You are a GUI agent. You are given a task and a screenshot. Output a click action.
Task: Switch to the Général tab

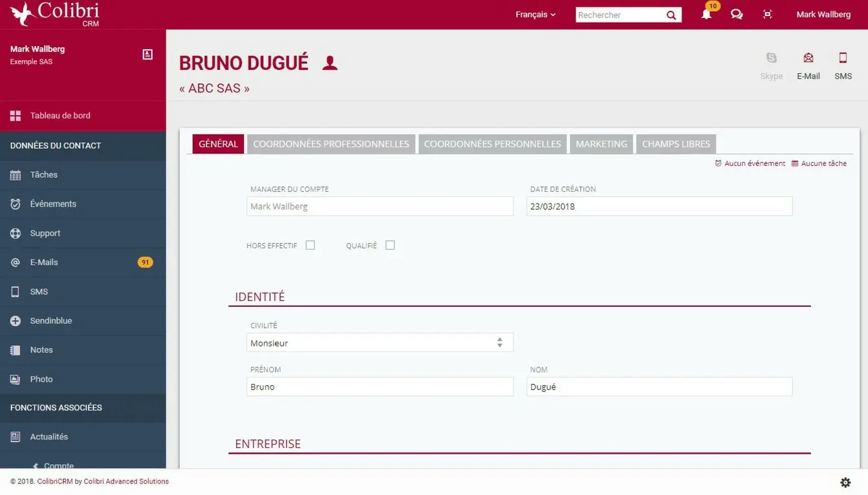pyautogui.click(x=218, y=144)
